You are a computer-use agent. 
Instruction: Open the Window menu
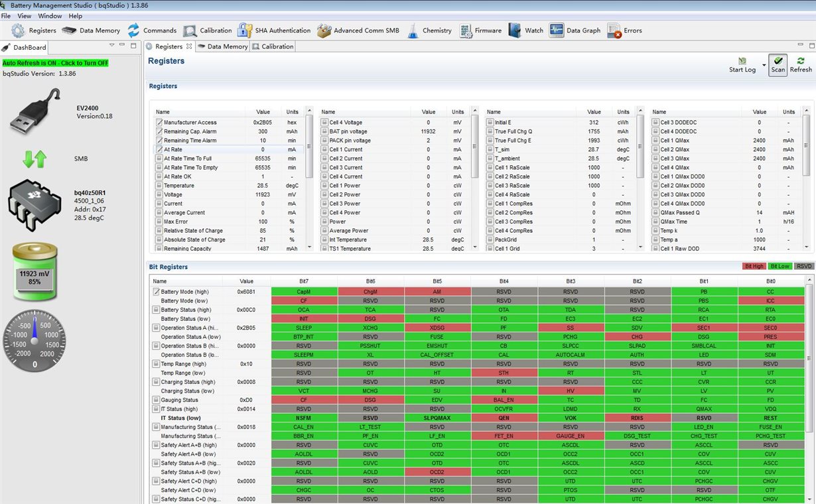[50, 16]
